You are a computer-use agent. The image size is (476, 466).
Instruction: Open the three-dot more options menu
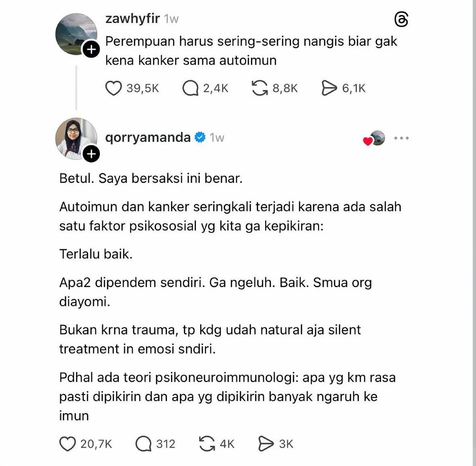pos(401,138)
